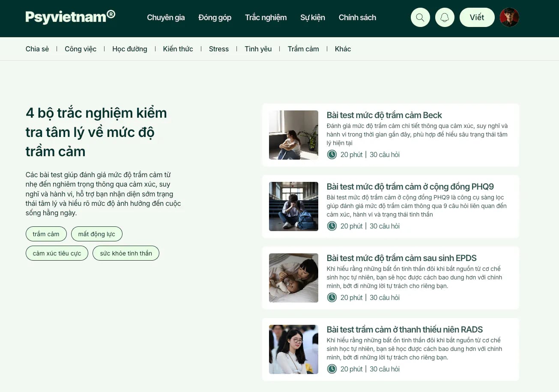Select the 'cảm xúc tiêu cực' tag

[57, 253]
